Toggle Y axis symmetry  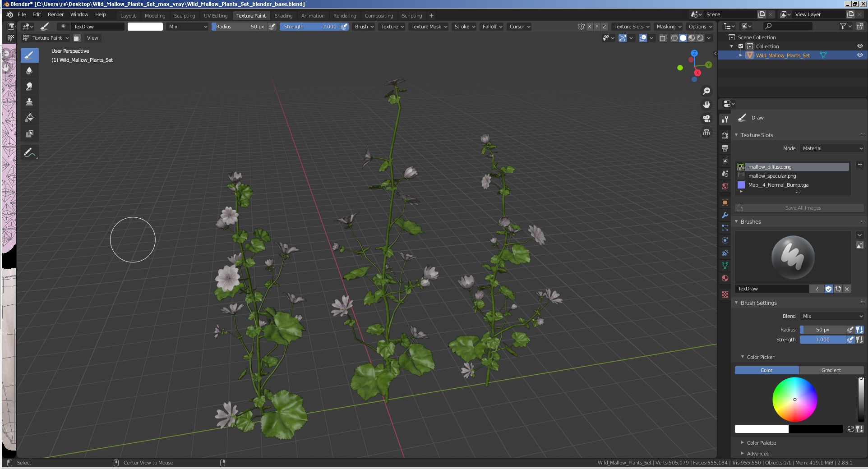[x=597, y=27]
